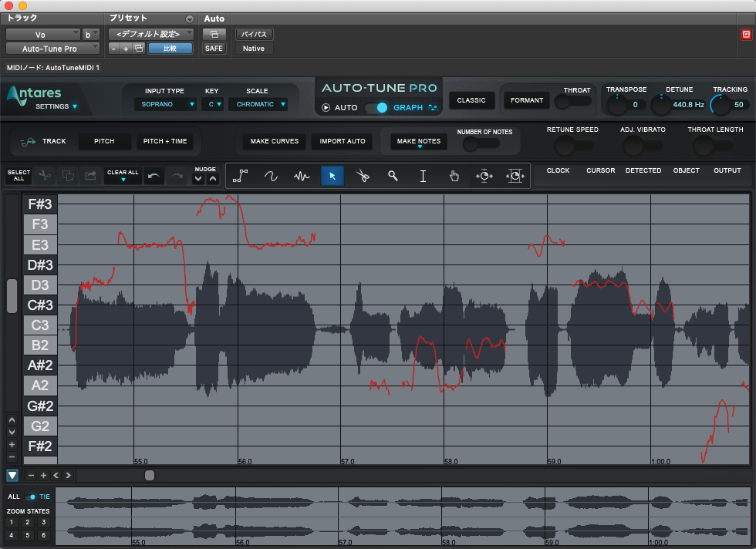The width and height of the screenshot is (756, 549).
Task: Click the Retune Speed knob
Action: click(565, 145)
